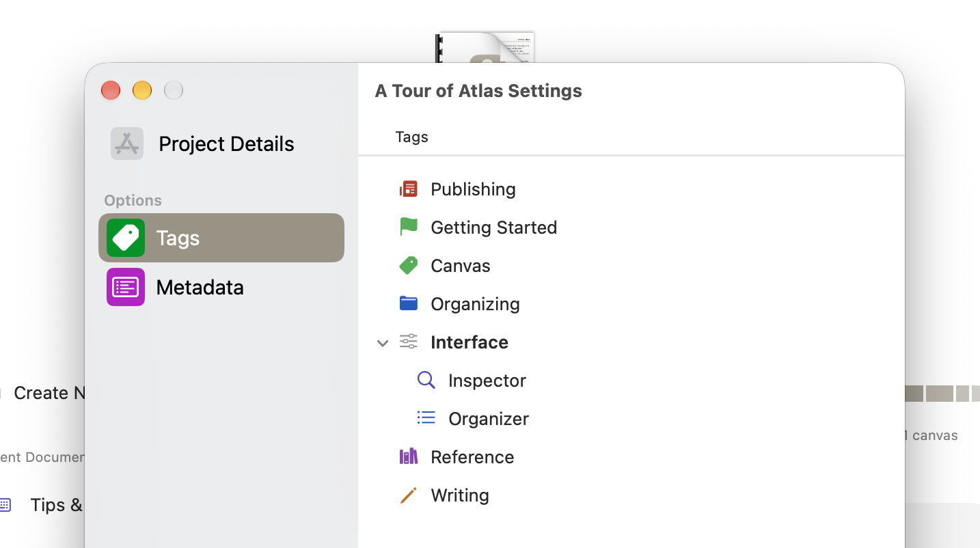Click the red Publishing newspaper icon
Viewport: 980px width, 548px height.
[409, 189]
